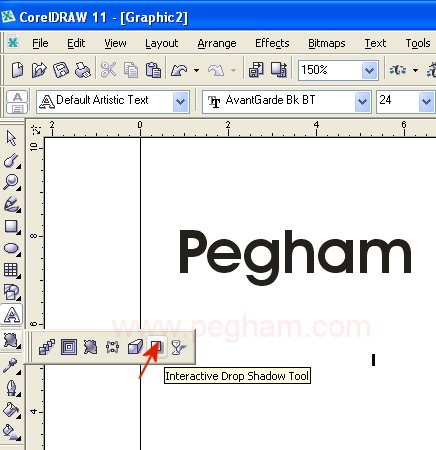The height and width of the screenshot is (450, 436).
Task: Open the AvantGarde Bk BT font dropdown
Action: [x=362, y=101]
